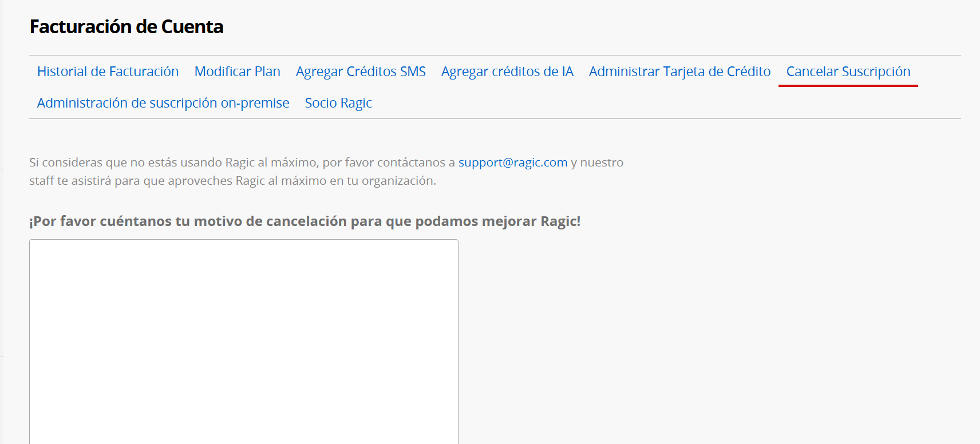Open Administrar Tarjeta de Crédito tab

point(679,72)
